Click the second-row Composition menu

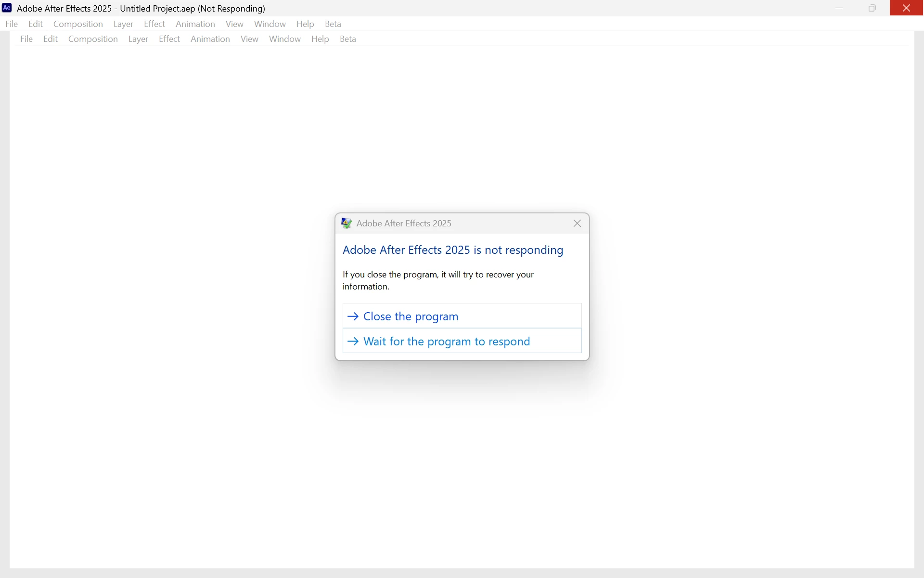tap(93, 39)
